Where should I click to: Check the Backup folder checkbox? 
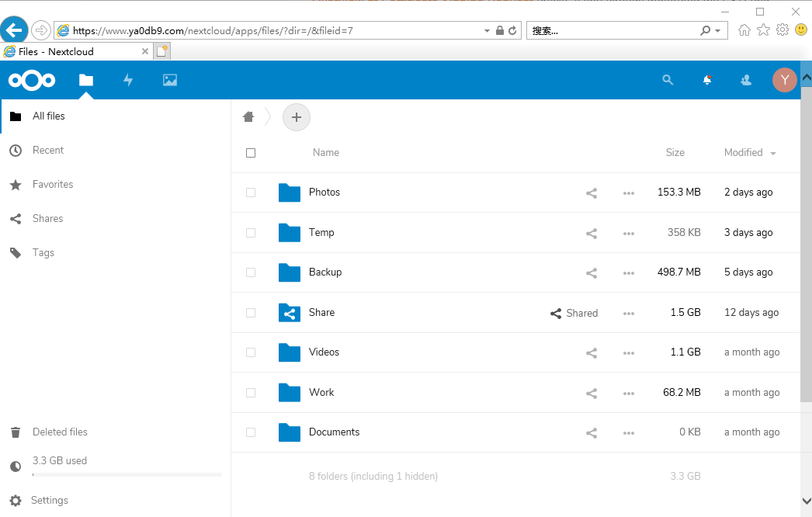tap(251, 272)
